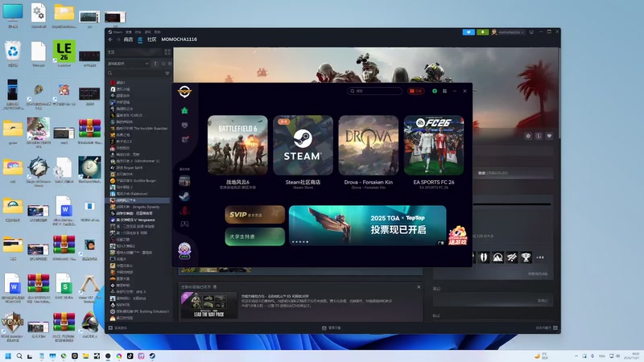The height and width of the screenshot is (362, 644).
Task: Select the Battlefield recent game icon in the accelerator sidebar
Action: [x=184, y=180]
